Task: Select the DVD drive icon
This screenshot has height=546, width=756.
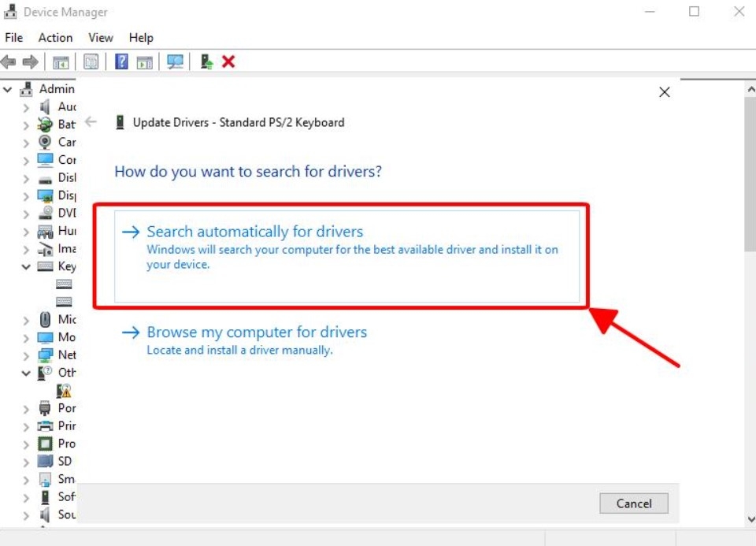Action: pyautogui.click(x=46, y=213)
